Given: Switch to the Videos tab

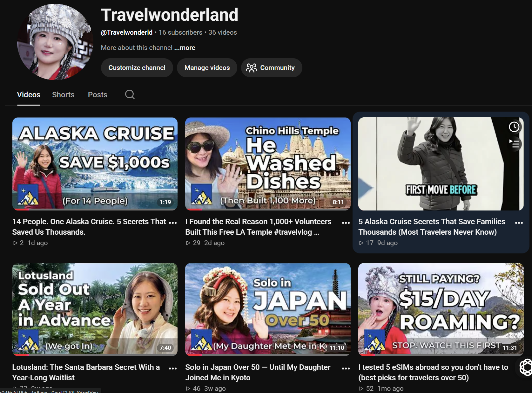Looking at the screenshot, I should pyautogui.click(x=29, y=95).
